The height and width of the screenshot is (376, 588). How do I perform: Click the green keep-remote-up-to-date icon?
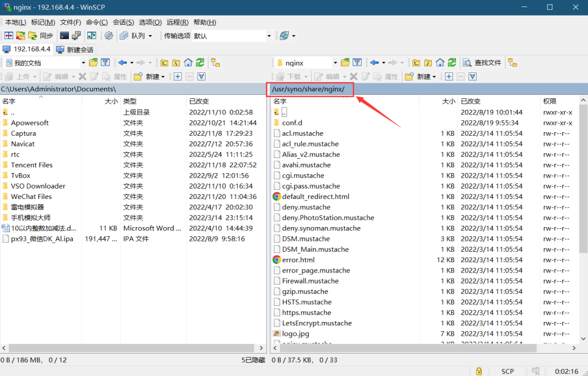[x=92, y=36]
